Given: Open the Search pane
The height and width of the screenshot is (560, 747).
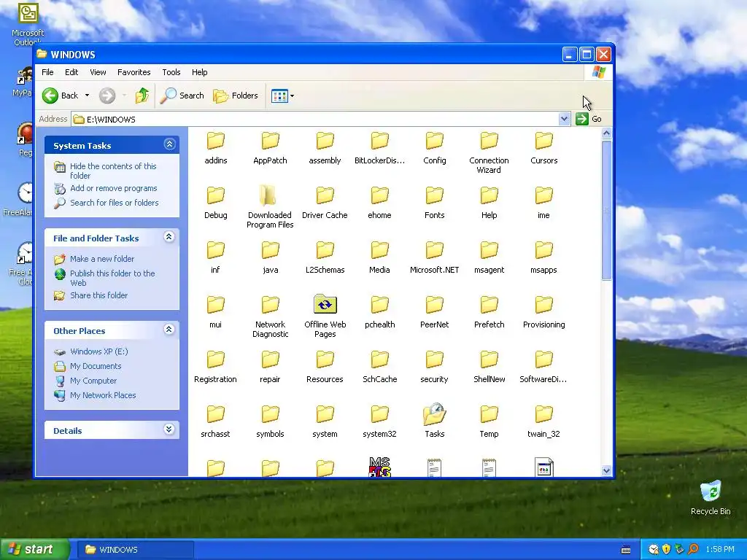Looking at the screenshot, I should (x=182, y=96).
